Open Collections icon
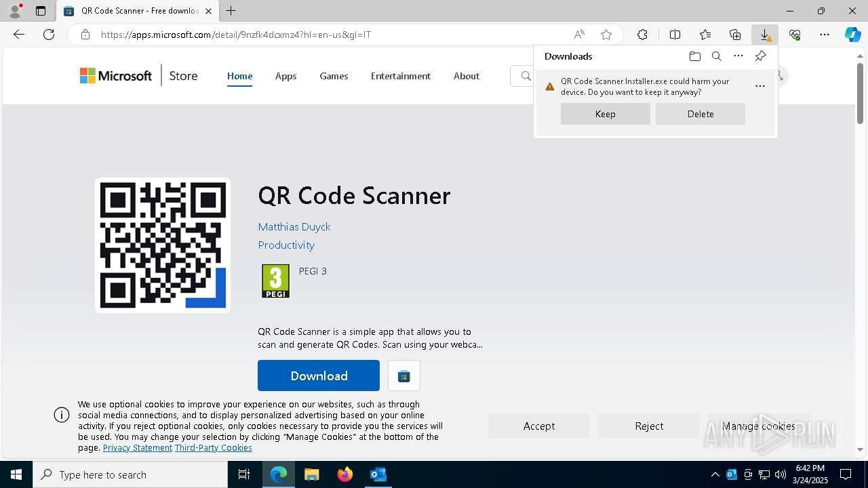 (735, 35)
